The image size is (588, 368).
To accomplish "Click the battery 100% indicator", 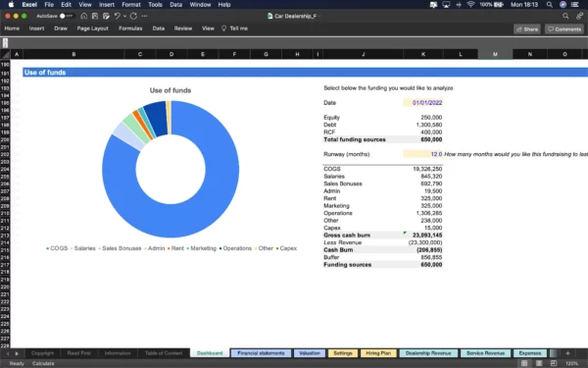I will (491, 5).
